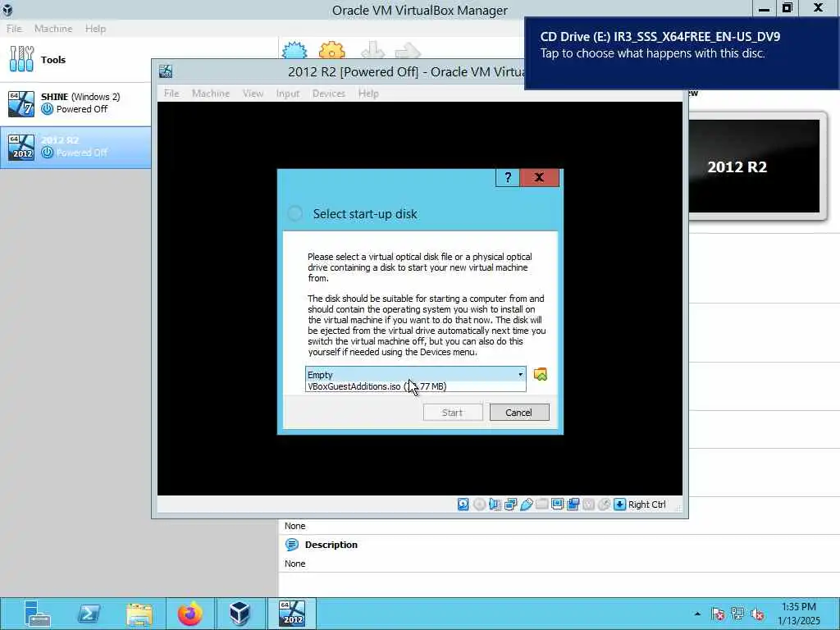
Task: Open Help menu in VirtualBox Manager
Action: [x=95, y=29]
